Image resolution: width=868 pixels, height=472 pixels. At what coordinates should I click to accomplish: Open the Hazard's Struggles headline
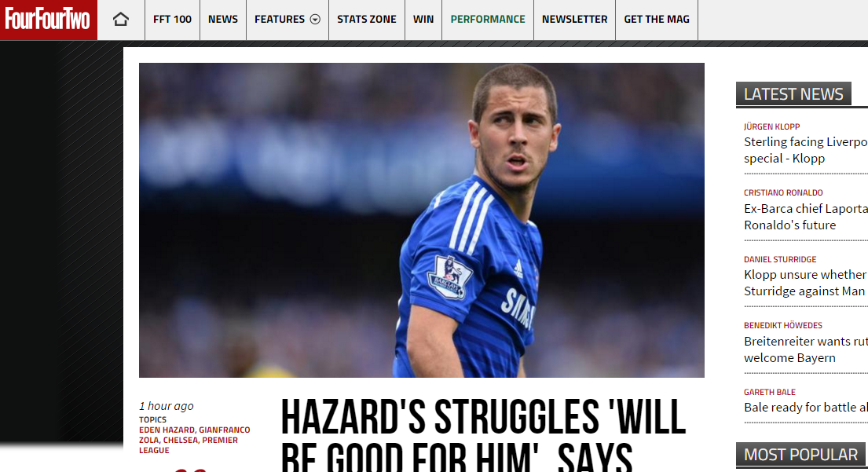tap(483, 434)
